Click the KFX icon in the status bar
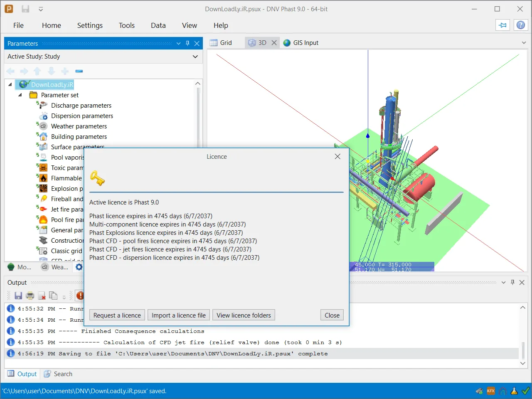Screen dimensions: 532x399 point(491,391)
